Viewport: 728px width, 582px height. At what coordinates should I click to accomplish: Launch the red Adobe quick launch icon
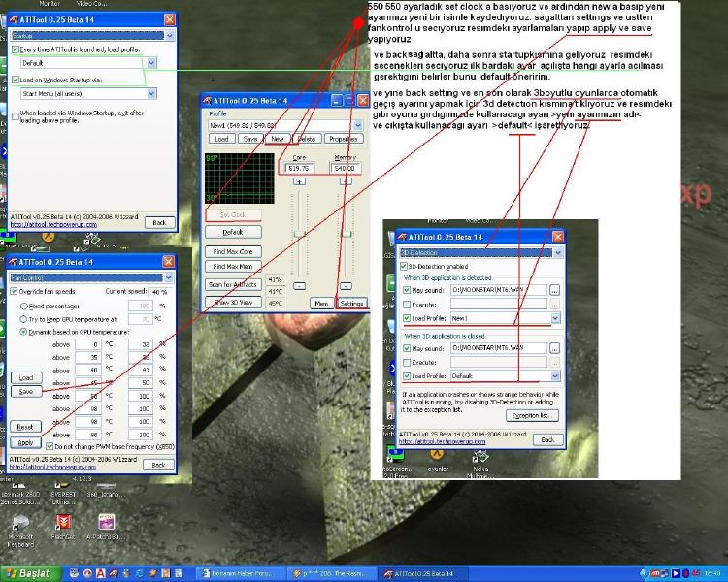[100, 573]
